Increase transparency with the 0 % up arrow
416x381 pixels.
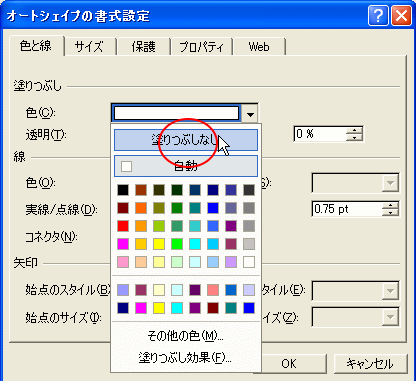[x=354, y=130]
